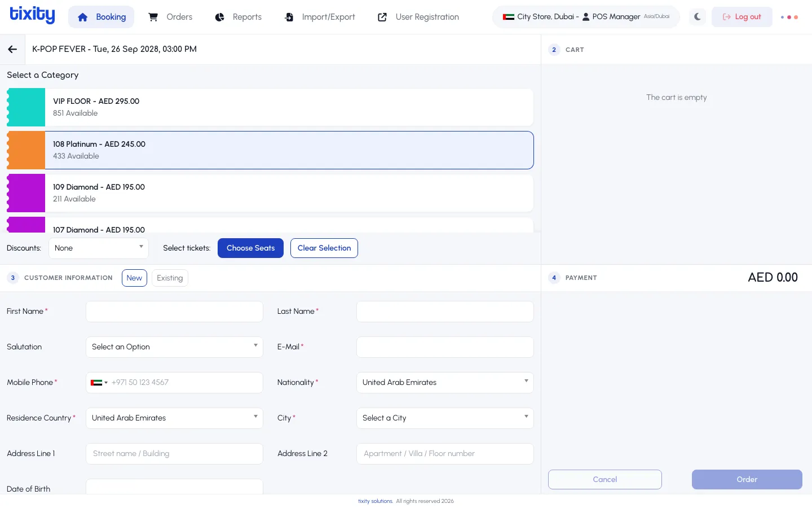Screen dimensions: 812x508
Task: Open the Import/Export tab
Action: pos(319,17)
